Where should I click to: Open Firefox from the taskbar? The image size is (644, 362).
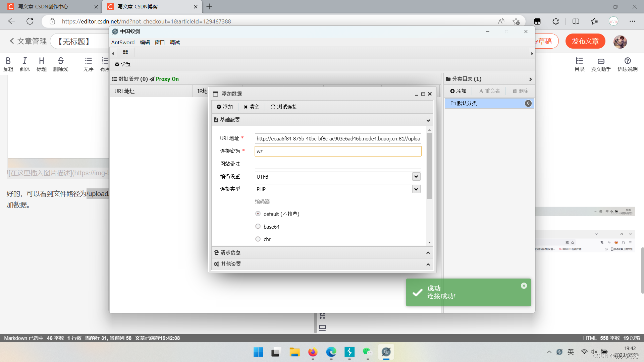point(313,352)
